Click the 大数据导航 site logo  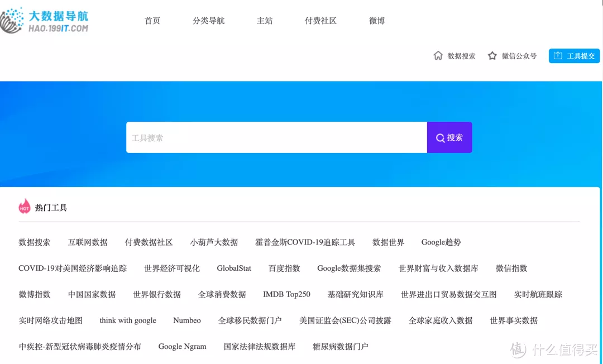(x=44, y=20)
